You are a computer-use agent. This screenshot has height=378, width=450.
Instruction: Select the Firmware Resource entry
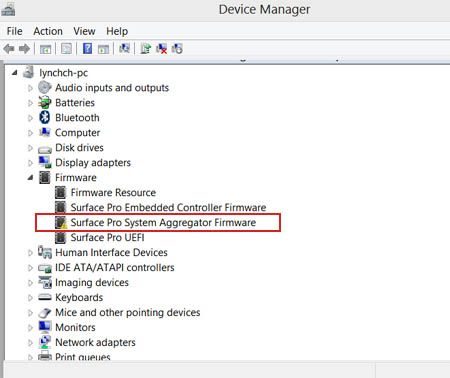pyautogui.click(x=113, y=192)
